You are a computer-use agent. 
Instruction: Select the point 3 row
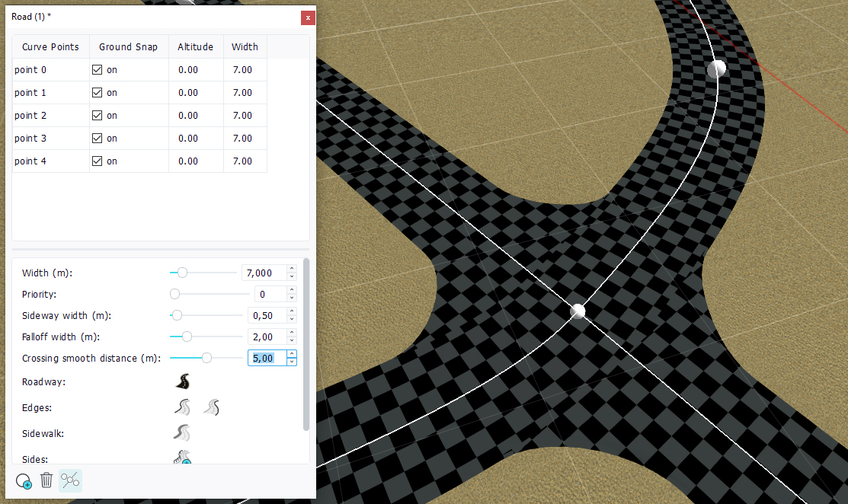(x=50, y=139)
